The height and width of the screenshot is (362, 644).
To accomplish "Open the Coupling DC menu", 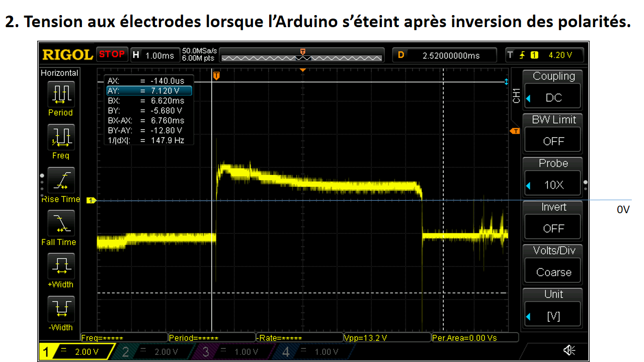I will (x=553, y=89).
